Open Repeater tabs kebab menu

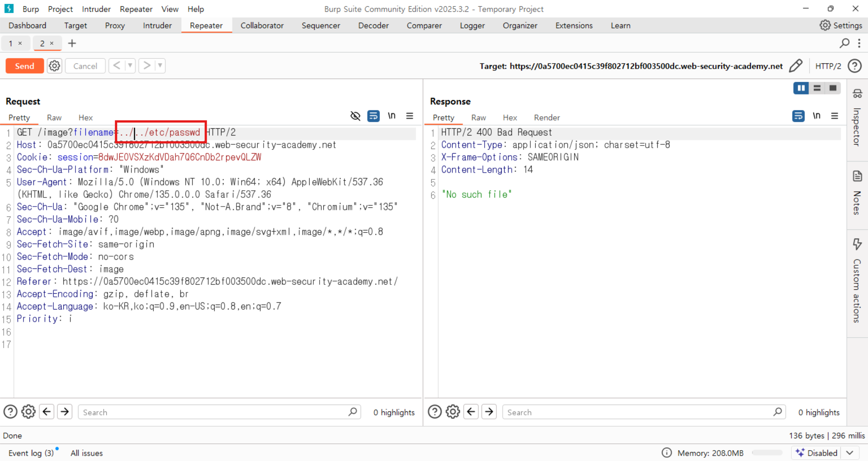click(x=859, y=43)
